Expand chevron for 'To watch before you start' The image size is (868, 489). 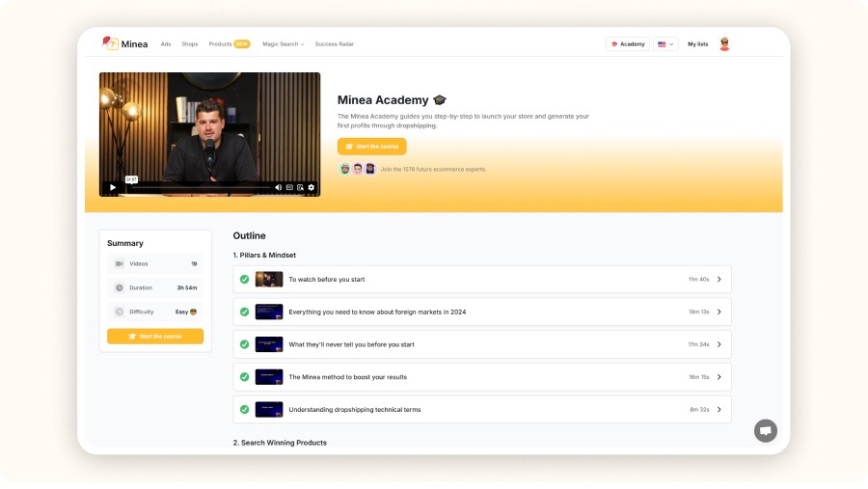point(719,279)
